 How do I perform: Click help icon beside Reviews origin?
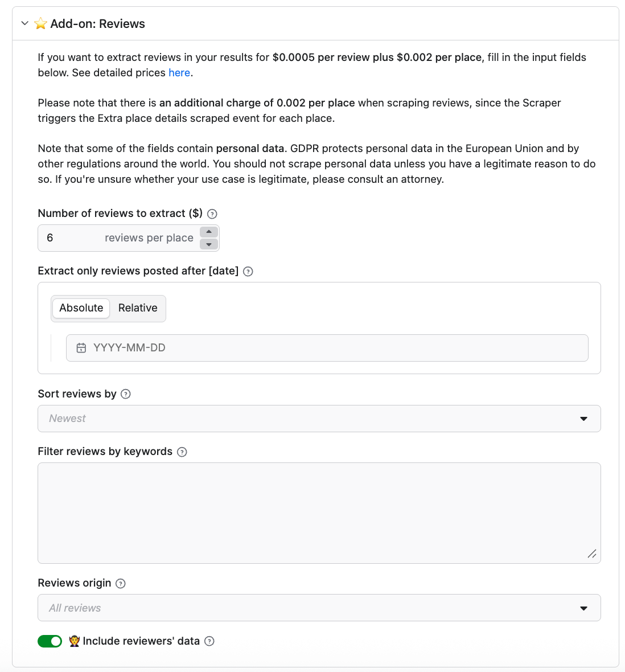121,583
